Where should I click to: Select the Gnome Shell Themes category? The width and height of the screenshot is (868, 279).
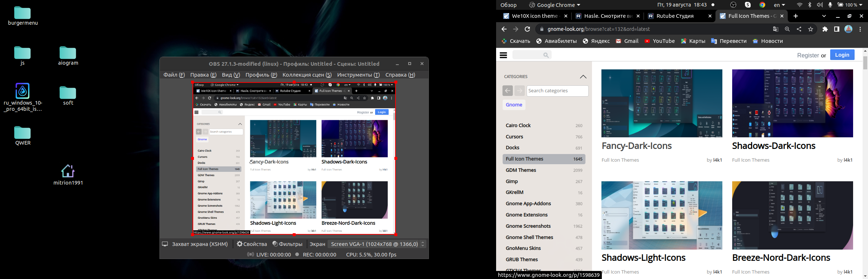point(544,237)
